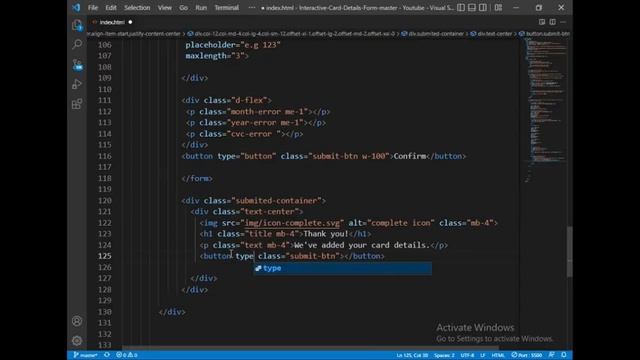Open the Source Control view
Image resolution: width=640 pixels, height=360 pixels.
click(x=77, y=64)
